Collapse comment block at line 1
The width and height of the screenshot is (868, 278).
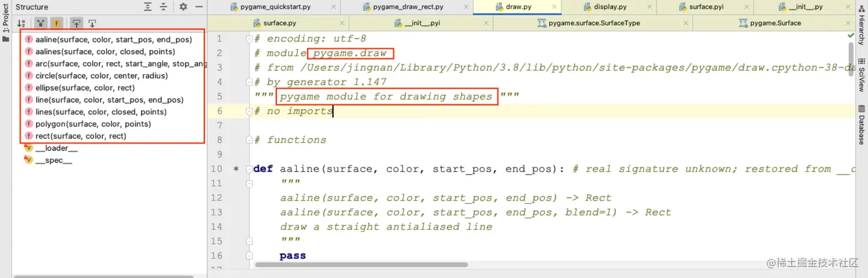coord(249,39)
